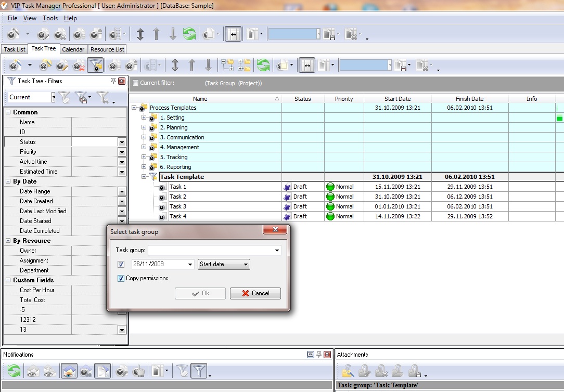
Task: Click the move up arrow in Task Tree toolbar
Action: pos(191,66)
